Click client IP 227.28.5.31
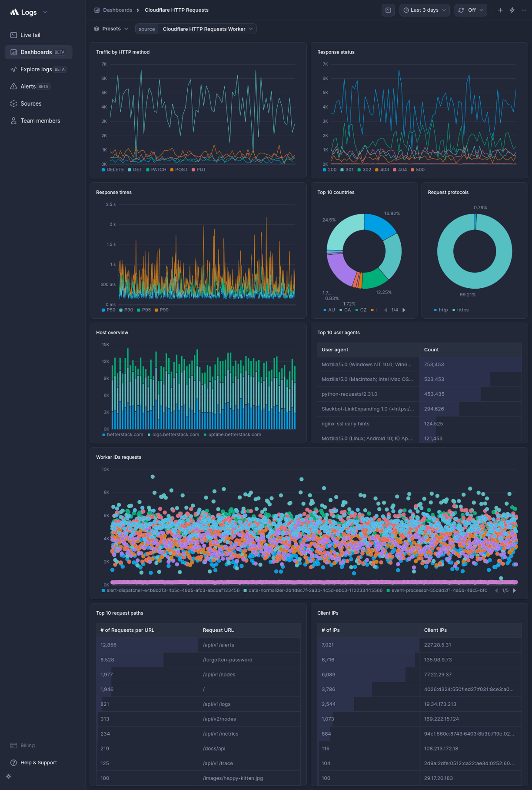This screenshot has width=532, height=790. pyautogui.click(x=437, y=645)
